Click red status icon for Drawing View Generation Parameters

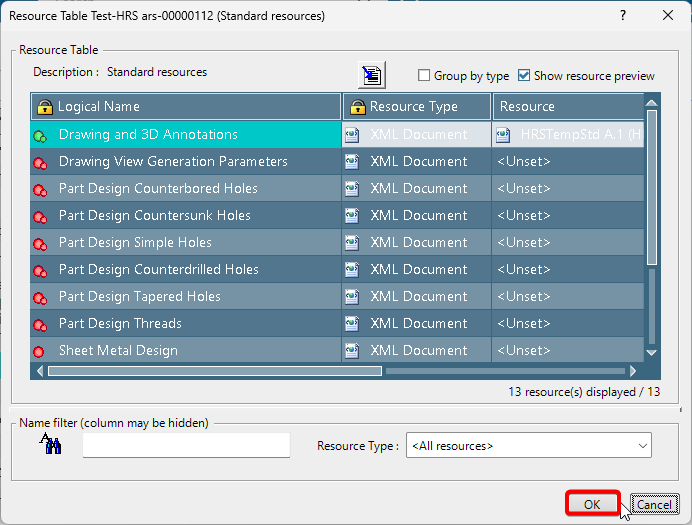40,164
